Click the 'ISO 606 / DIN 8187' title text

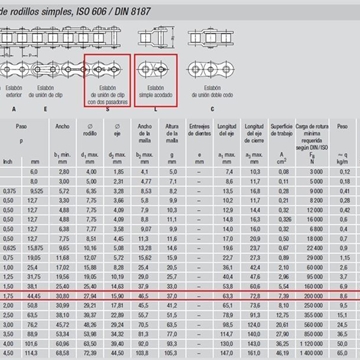point(114,12)
